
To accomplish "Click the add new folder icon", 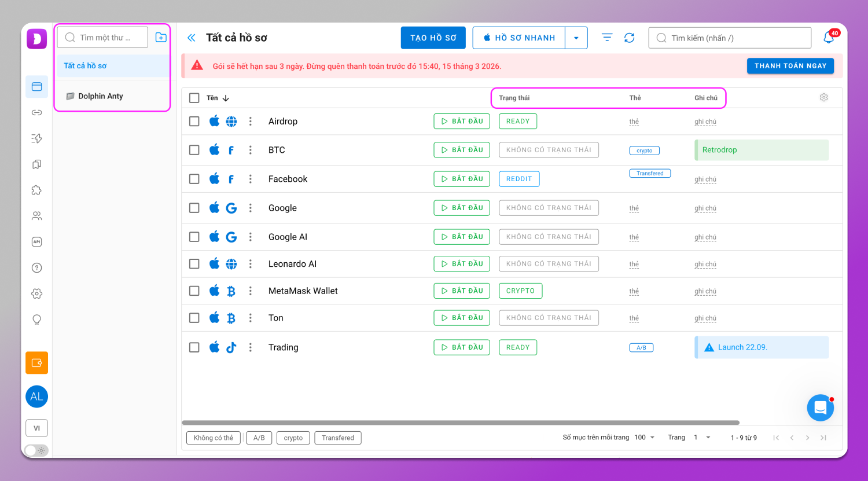I will (161, 38).
